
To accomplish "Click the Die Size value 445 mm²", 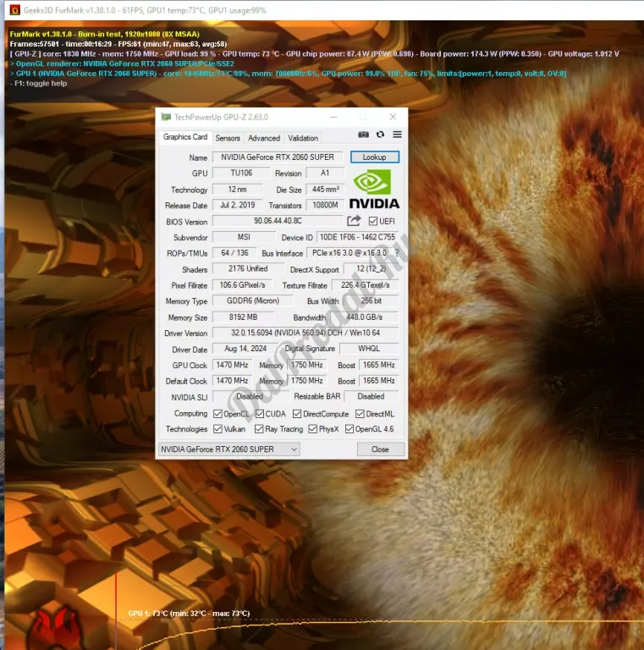I will (325, 190).
